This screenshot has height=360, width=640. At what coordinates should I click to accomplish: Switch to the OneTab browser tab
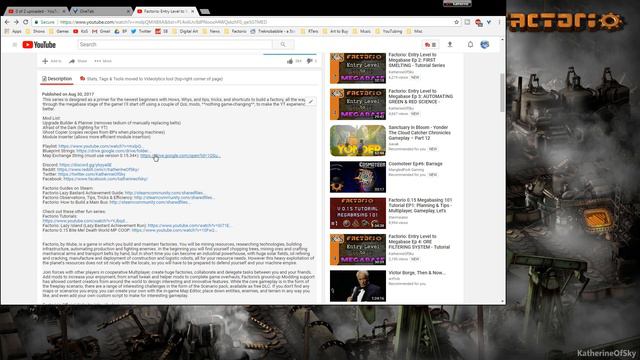[101, 11]
